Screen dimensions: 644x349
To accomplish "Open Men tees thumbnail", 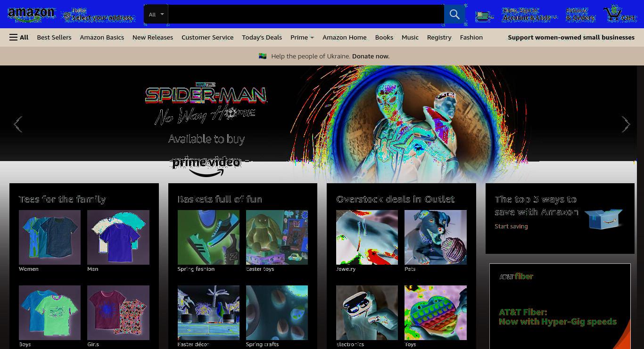I will coord(118,237).
